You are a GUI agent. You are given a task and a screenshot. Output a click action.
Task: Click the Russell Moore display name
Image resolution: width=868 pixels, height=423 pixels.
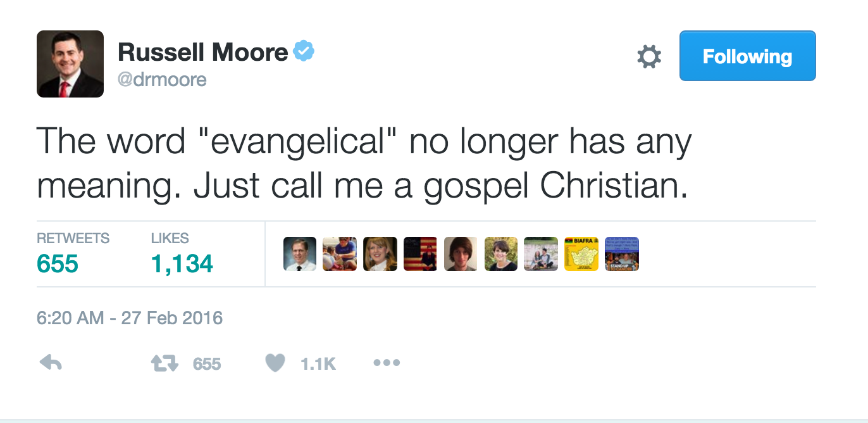point(203,53)
